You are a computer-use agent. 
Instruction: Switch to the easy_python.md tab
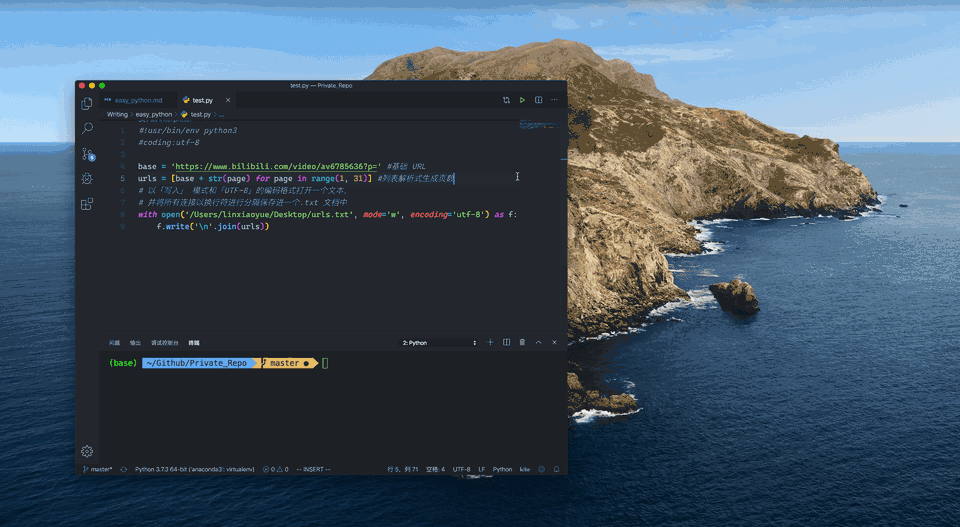click(138, 100)
